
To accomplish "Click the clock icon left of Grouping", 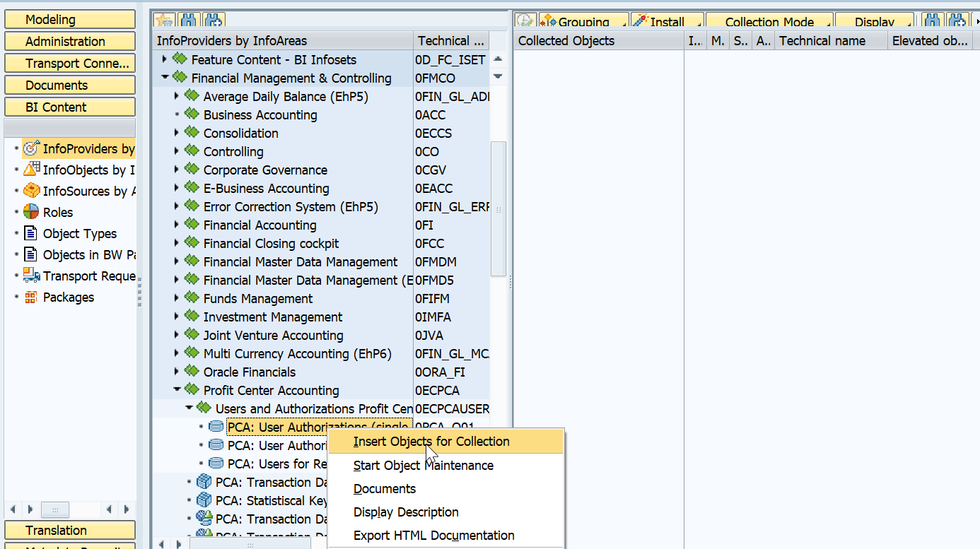I will point(525,22).
